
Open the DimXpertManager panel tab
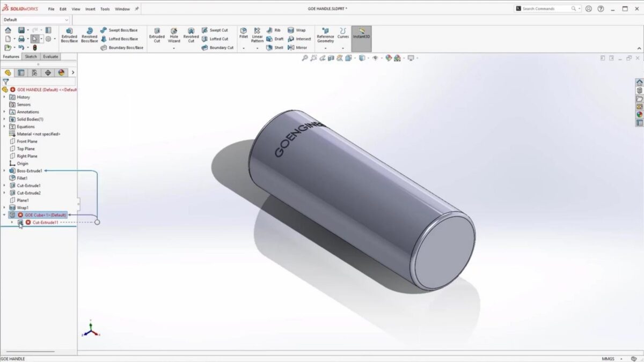tap(48, 72)
